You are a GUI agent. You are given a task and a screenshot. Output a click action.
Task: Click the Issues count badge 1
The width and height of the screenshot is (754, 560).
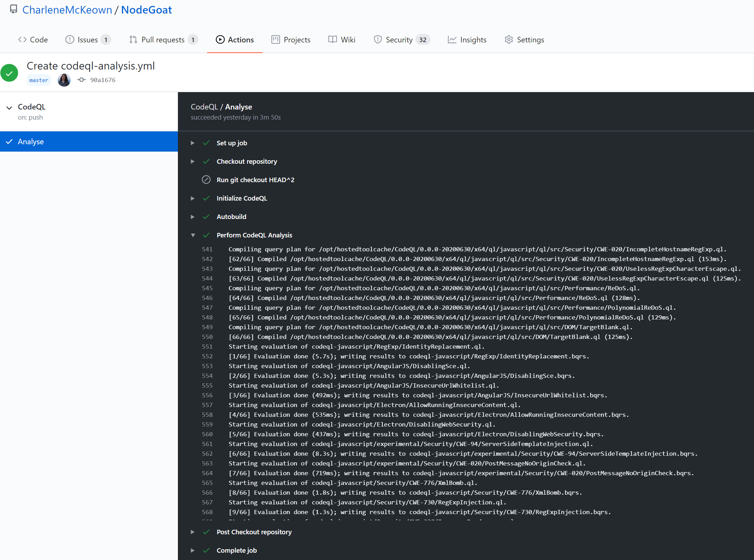[106, 40]
